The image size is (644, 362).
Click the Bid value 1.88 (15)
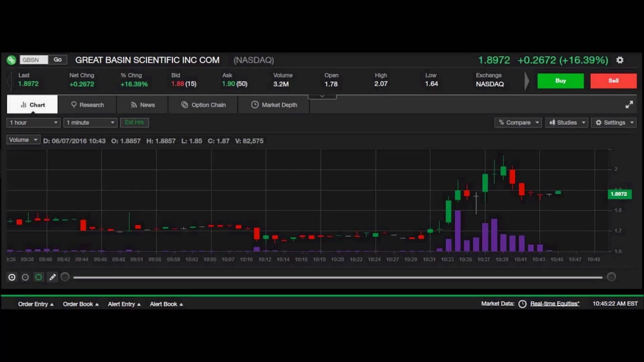pyautogui.click(x=184, y=84)
